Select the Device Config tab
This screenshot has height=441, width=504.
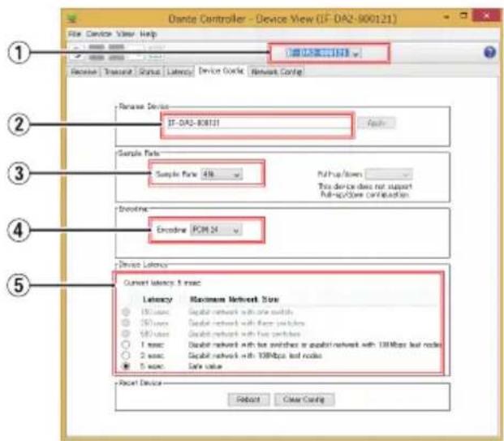(221, 71)
